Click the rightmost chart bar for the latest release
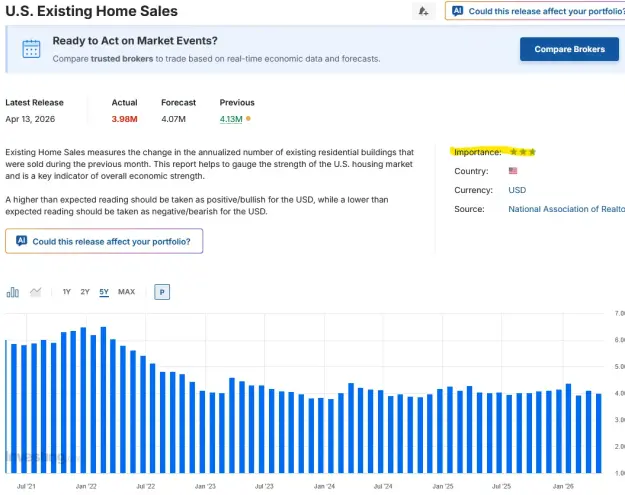625x495 pixels. click(x=598, y=433)
